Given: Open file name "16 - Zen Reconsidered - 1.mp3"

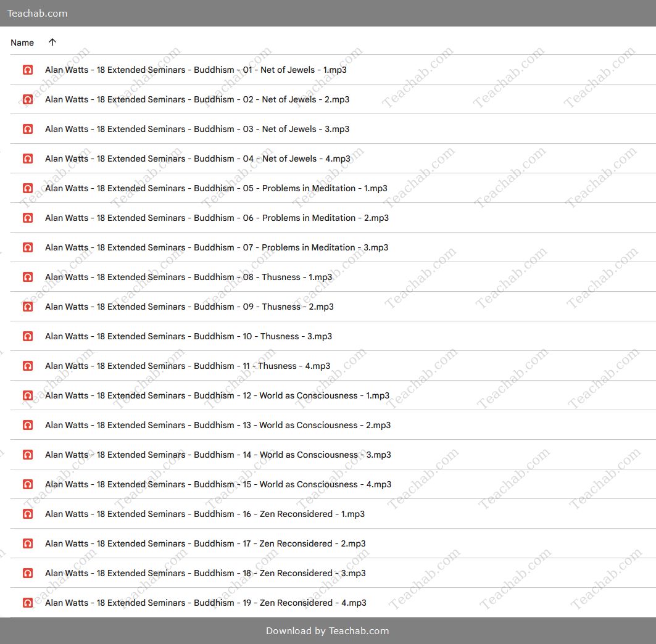Looking at the screenshot, I should (205, 514).
